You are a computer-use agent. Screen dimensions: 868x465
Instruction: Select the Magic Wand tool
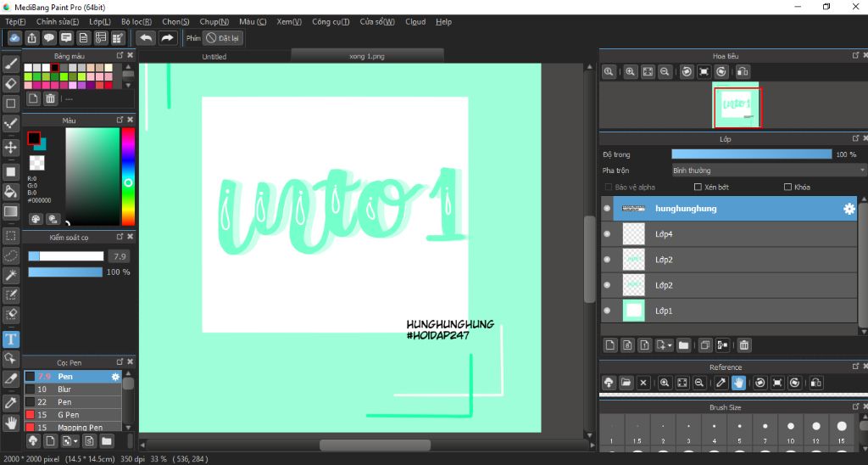10,275
